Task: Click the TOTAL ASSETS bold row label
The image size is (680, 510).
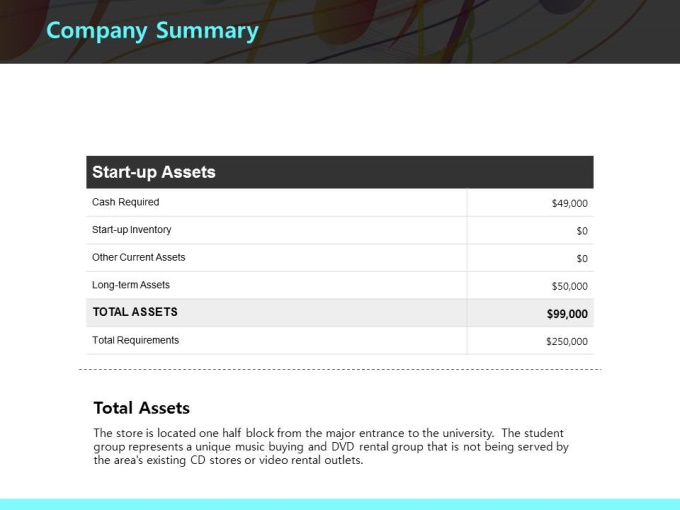Action: click(135, 312)
